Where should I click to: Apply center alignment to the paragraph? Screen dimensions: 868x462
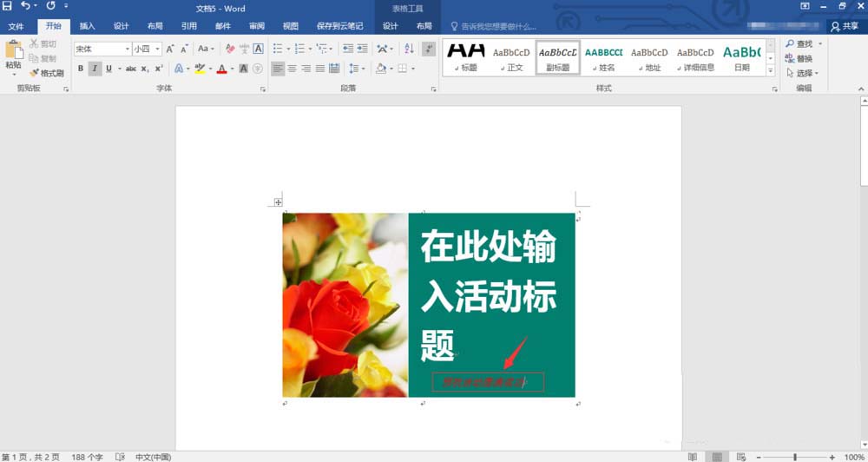pos(293,69)
